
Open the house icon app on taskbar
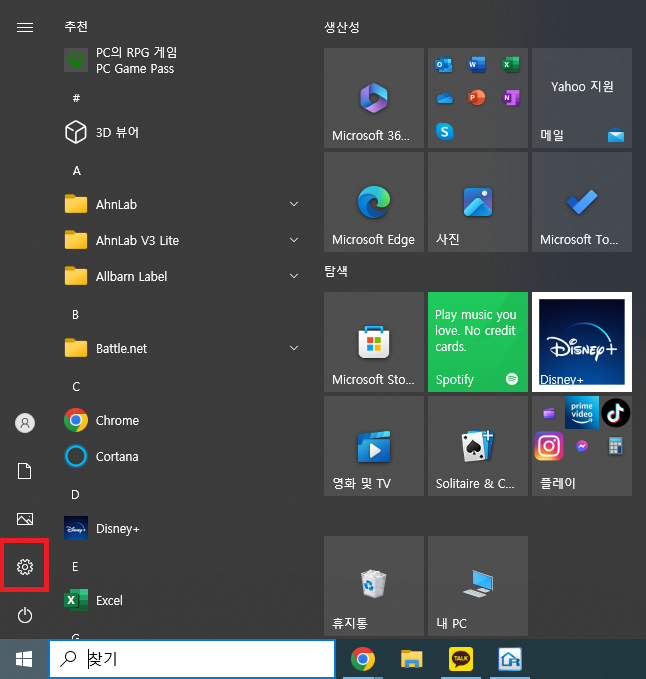pos(510,659)
